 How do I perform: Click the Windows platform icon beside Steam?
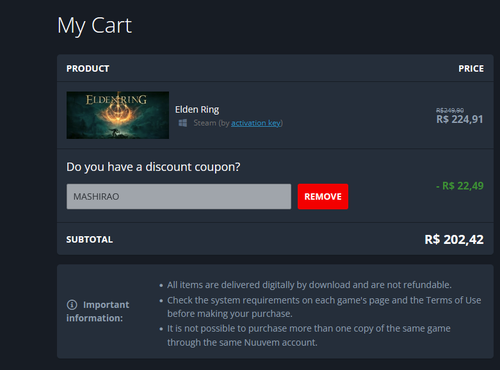[183, 123]
